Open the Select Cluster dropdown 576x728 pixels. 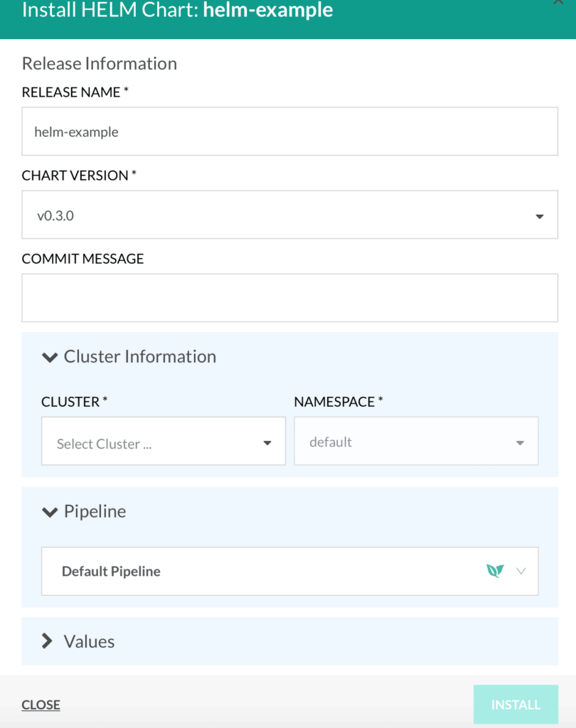click(164, 441)
